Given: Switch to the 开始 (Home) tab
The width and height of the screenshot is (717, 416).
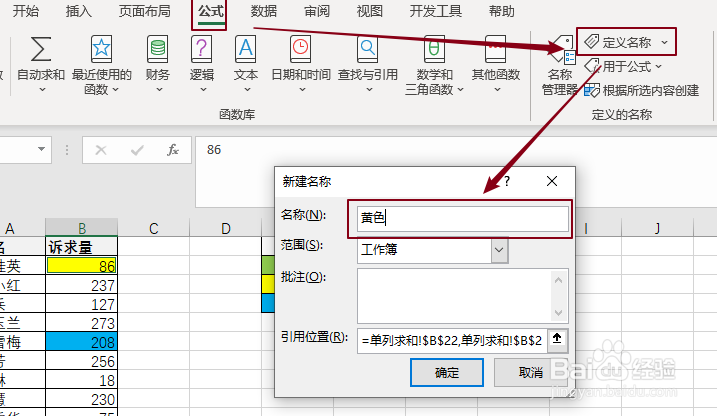Looking at the screenshot, I should pyautogui.click(x=25, y=11).
